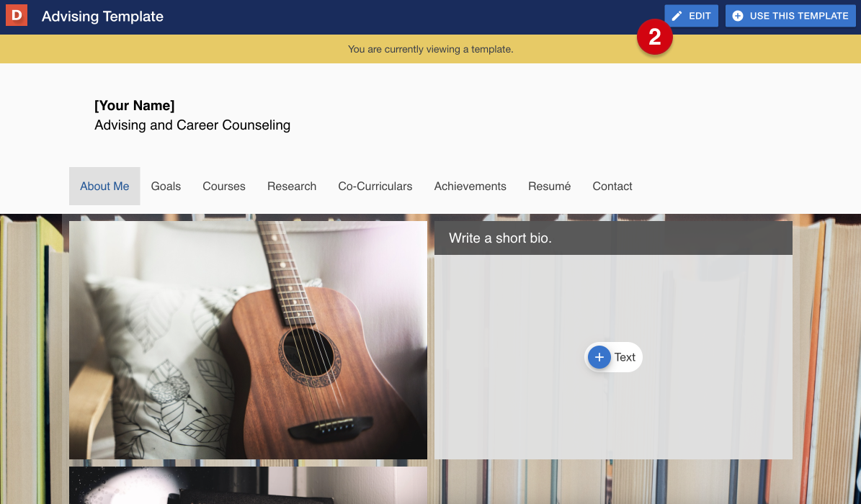Click the Text label next to the plus button

tap(625, 357)
